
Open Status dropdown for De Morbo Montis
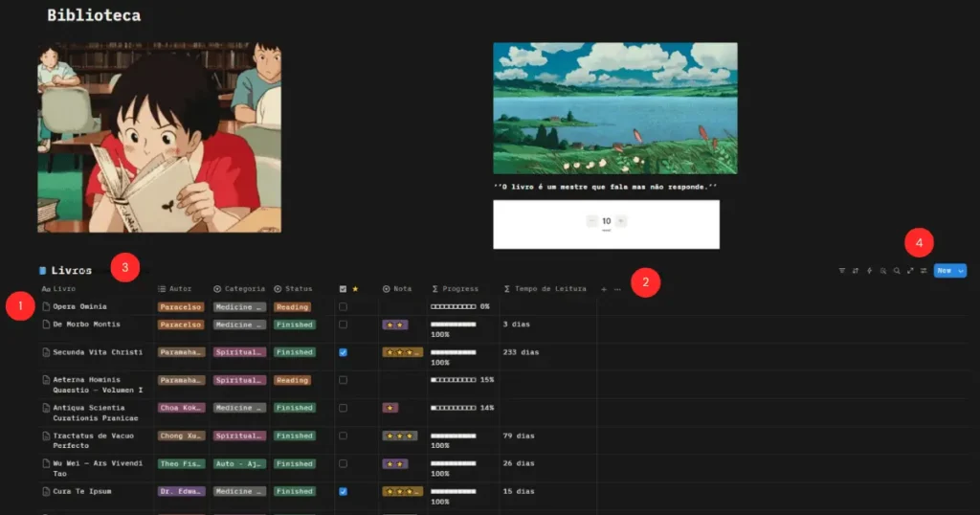[295, 325]
